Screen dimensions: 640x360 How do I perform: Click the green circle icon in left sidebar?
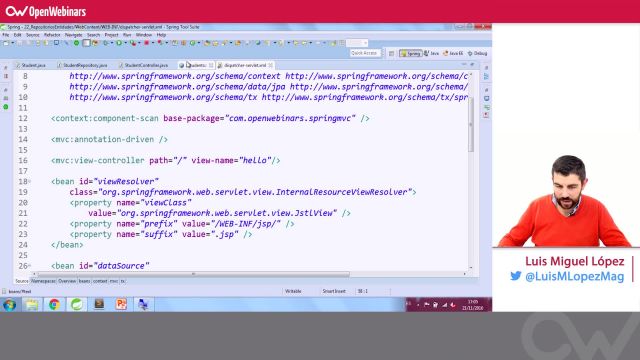tap(6, 107)
